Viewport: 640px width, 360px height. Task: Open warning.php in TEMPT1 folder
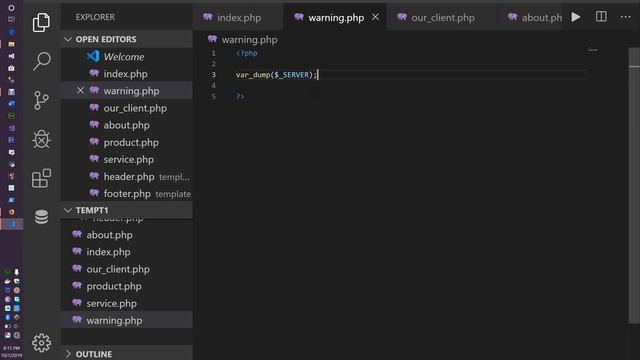pos(127,320)
